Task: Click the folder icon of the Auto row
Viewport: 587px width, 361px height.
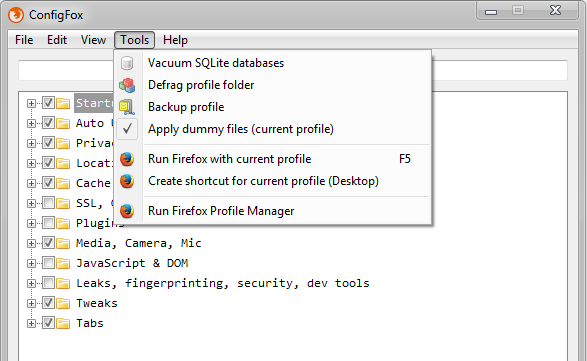Action: point(63,123)
